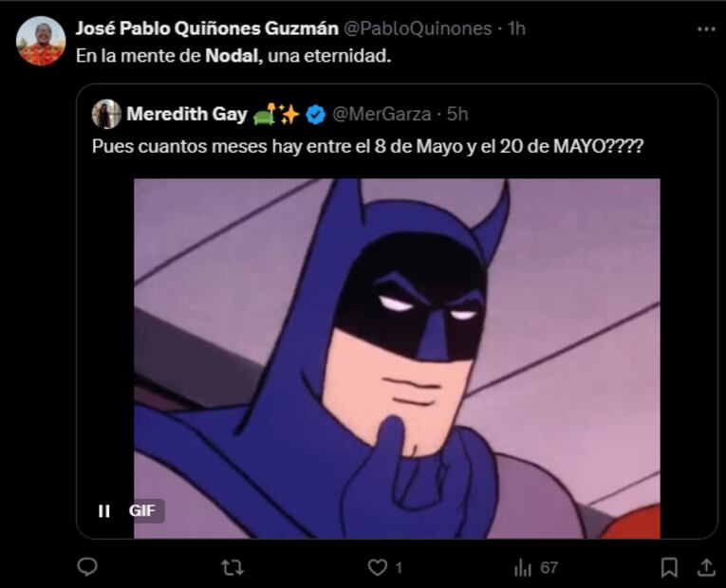
Task: Like the tweet with the heart icon
Action: 378,567
